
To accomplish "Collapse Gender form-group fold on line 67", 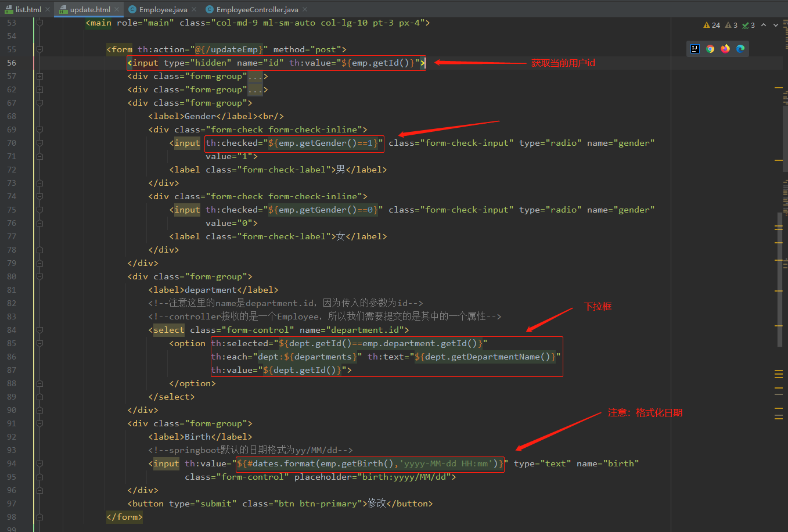I will click(39, 103).
